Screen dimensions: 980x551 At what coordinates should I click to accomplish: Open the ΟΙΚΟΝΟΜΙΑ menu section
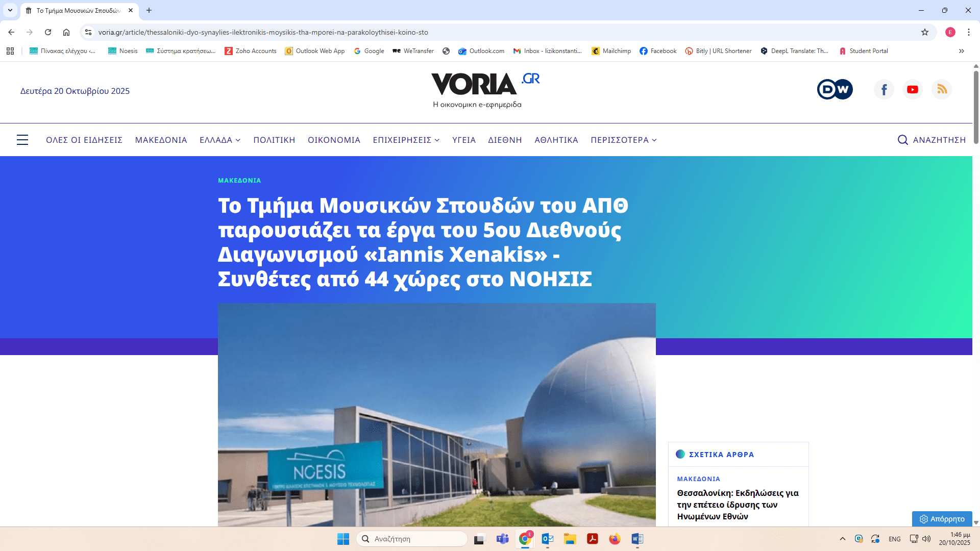pyautogui.click(x=334, y=140)
